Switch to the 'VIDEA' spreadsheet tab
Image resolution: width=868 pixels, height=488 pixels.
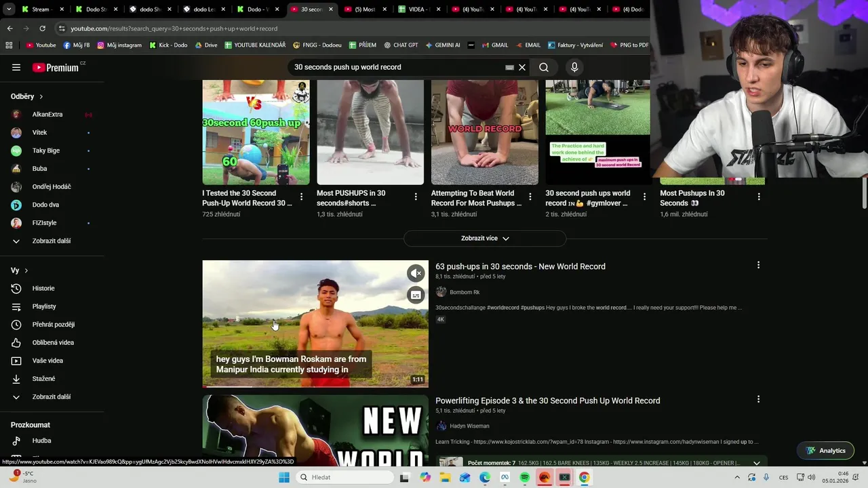[420, 9]
